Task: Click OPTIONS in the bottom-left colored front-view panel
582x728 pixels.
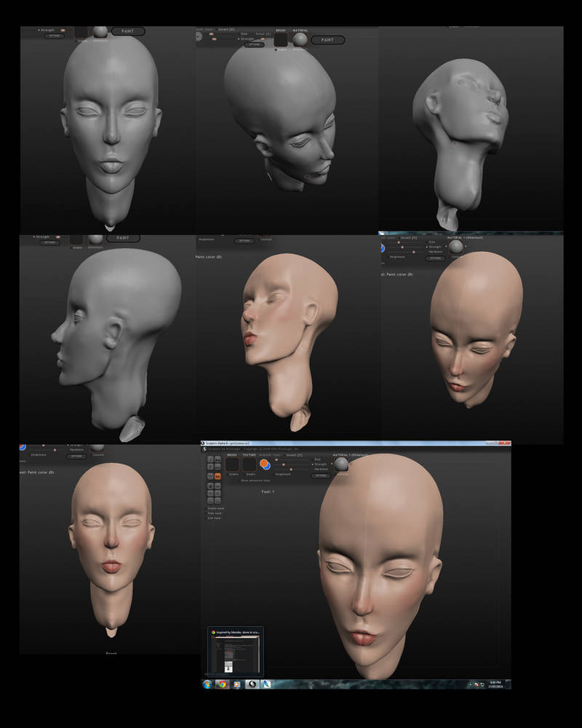Action: pos(76,456)
